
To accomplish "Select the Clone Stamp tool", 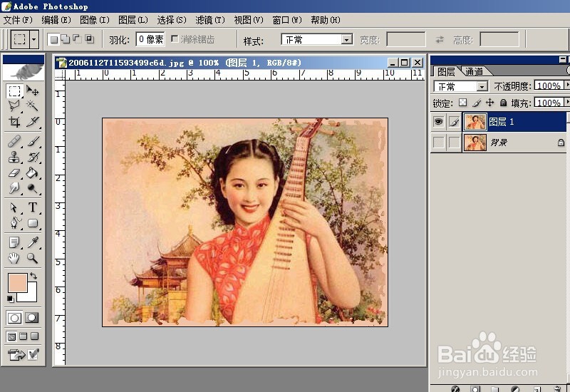I will (x=14, y=157).
